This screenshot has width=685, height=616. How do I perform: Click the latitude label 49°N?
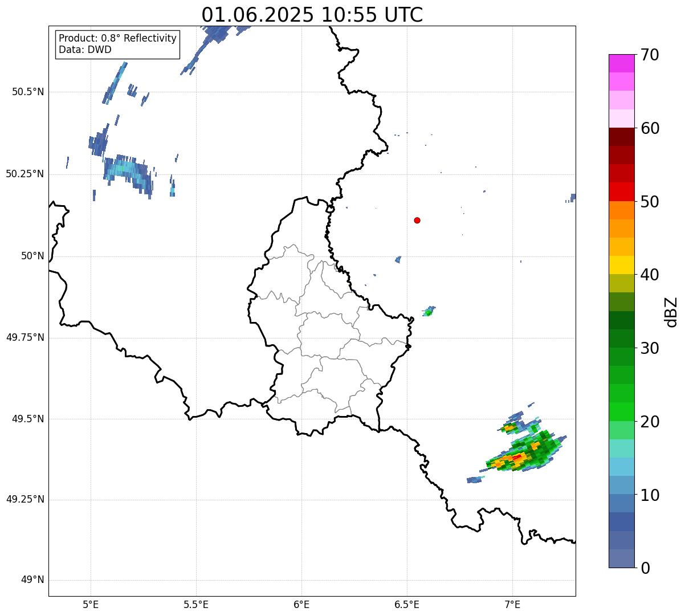coord(32,580)
